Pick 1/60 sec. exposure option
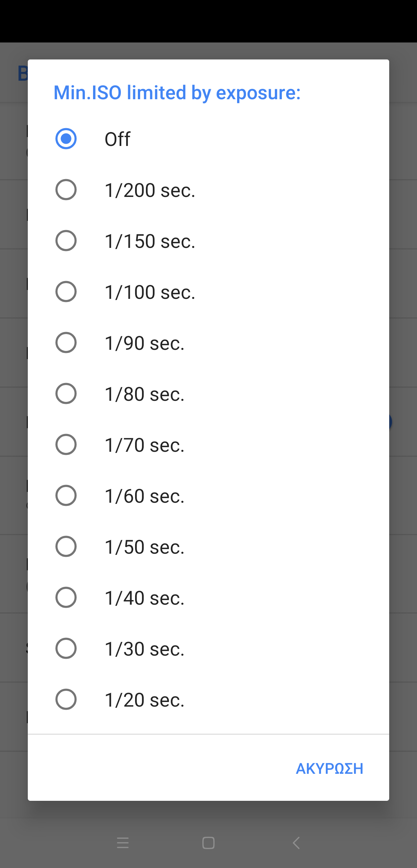This screenshot has height=868, width=417. tap(66, 495)
